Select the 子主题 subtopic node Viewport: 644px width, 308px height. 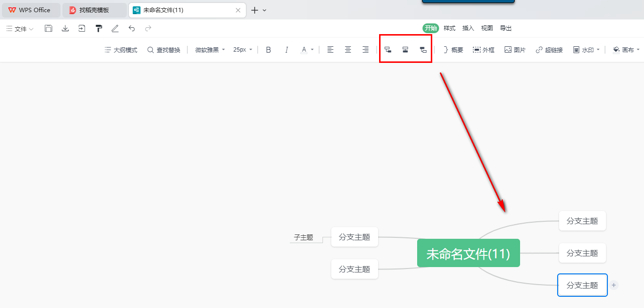pos(303,238)
